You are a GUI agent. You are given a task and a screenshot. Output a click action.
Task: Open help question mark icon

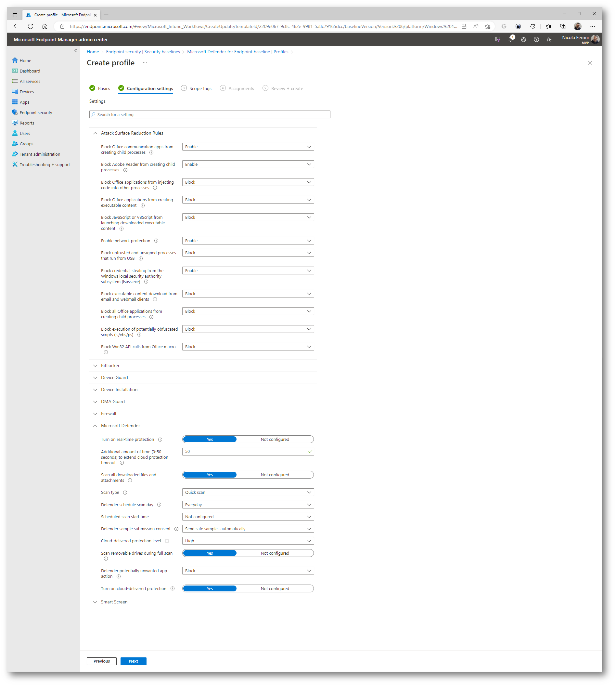[536, 40]
